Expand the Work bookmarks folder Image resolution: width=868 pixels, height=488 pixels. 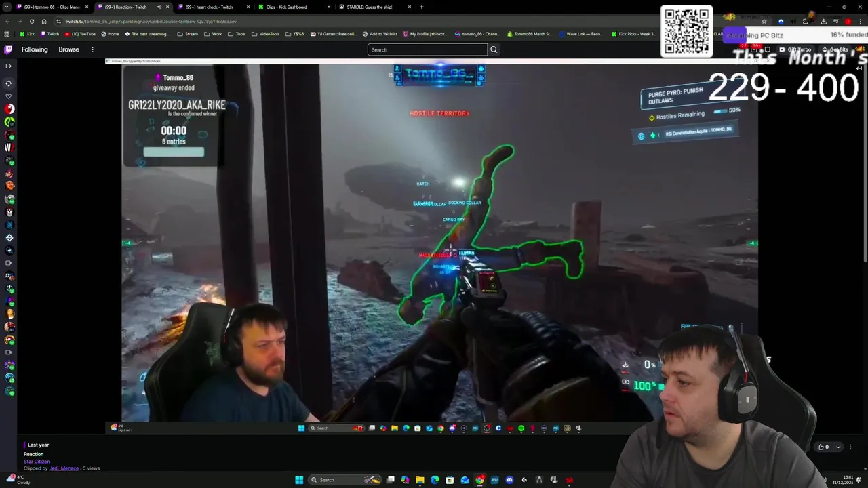tap(213, 34)
